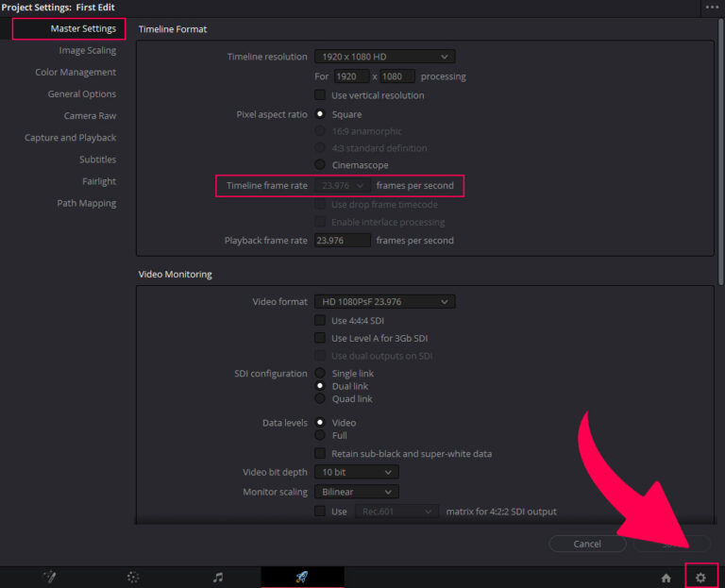Open Path Mapping settings
This screenshot has width=725, height=588.
(x=87, y=203)
